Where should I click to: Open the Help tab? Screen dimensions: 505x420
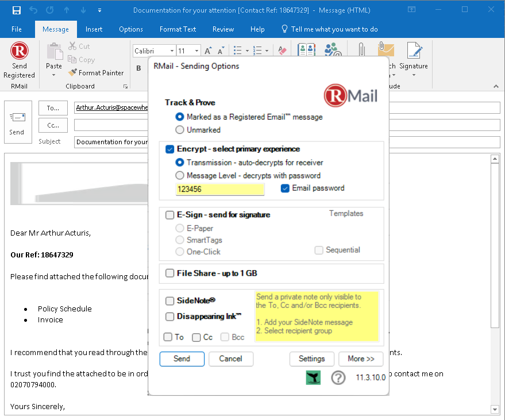257,29
